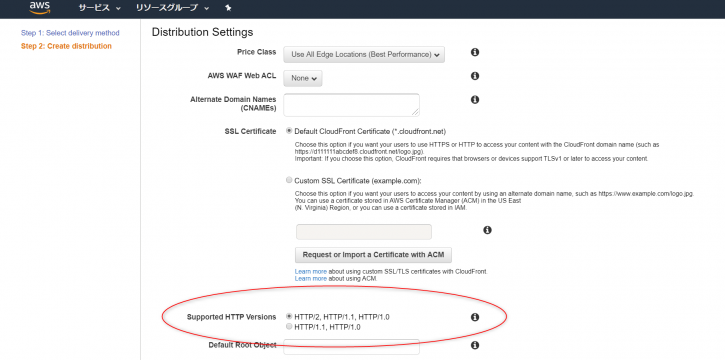Image resolution: width=725 pixels, height=360 pixels.
Task: Click the AWS logo icon
Action: [x=40, y=7]
